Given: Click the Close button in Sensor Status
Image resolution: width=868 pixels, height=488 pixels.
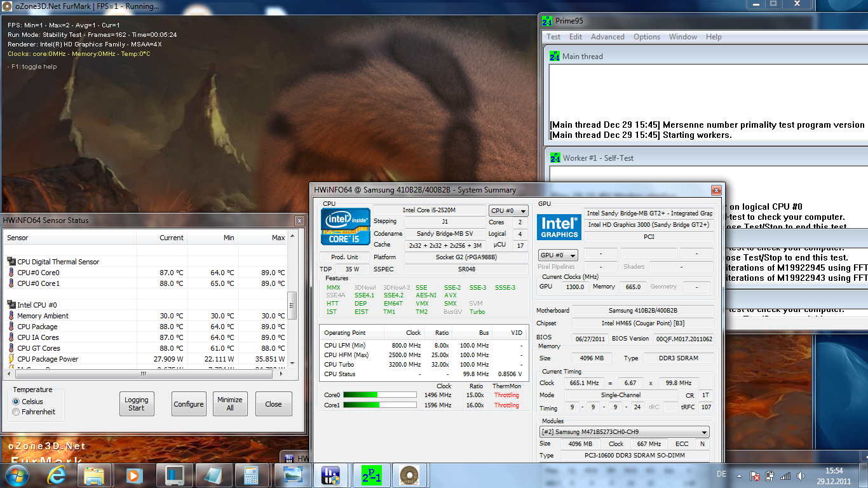Looking at the screenshot, I should pyautogui.click(x=273, y=404).
